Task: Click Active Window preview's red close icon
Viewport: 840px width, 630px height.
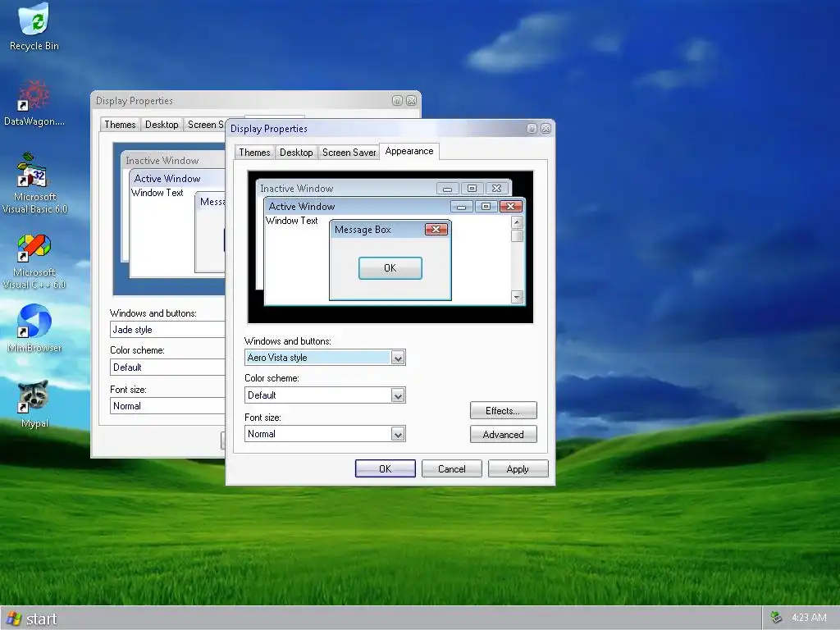Action: click(x=510, y=206)
